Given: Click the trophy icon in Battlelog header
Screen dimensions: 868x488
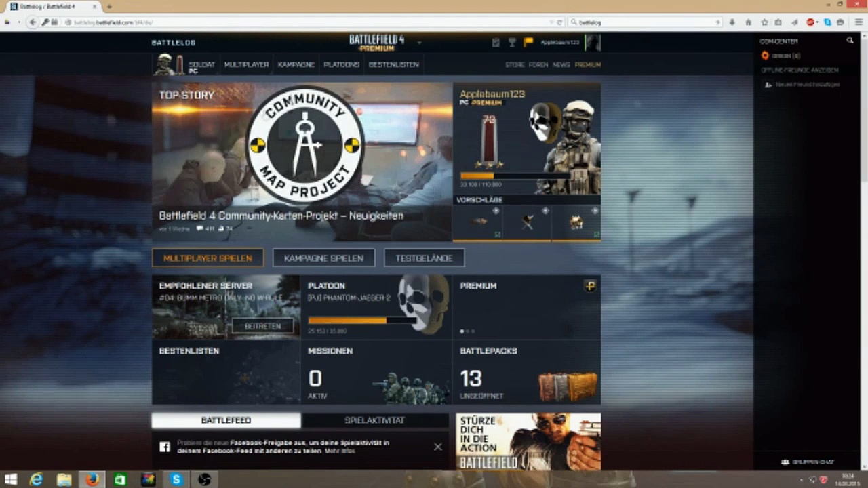Looking at the screenshot, I should pos(512,43).
